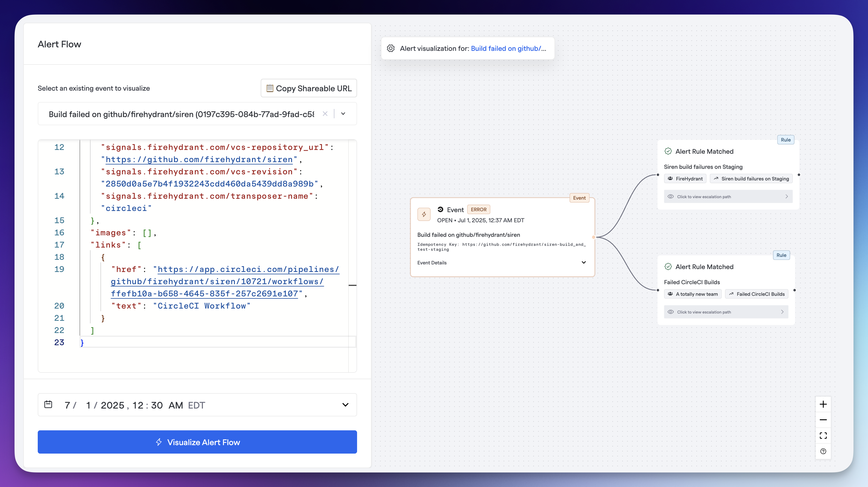Viewport: 868px width, 487px height.
Task: Click the code editor scrollbar marker
Action: [x=352, y=285]
